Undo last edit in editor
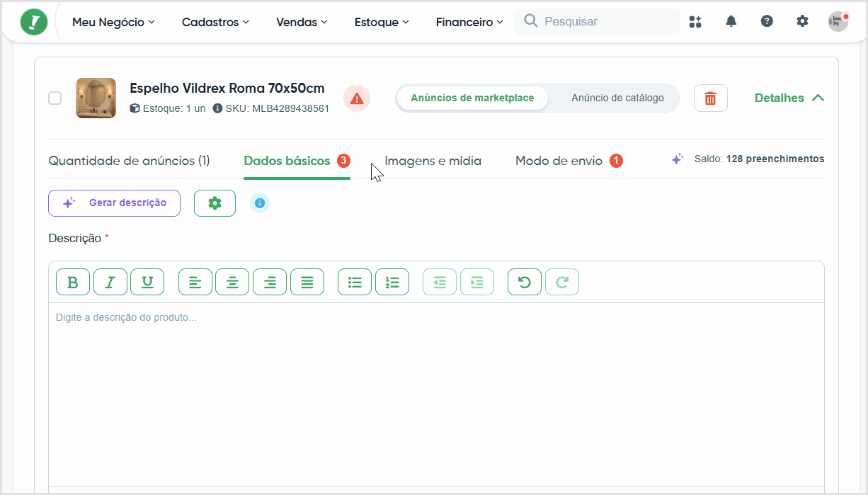 point(525,282)
